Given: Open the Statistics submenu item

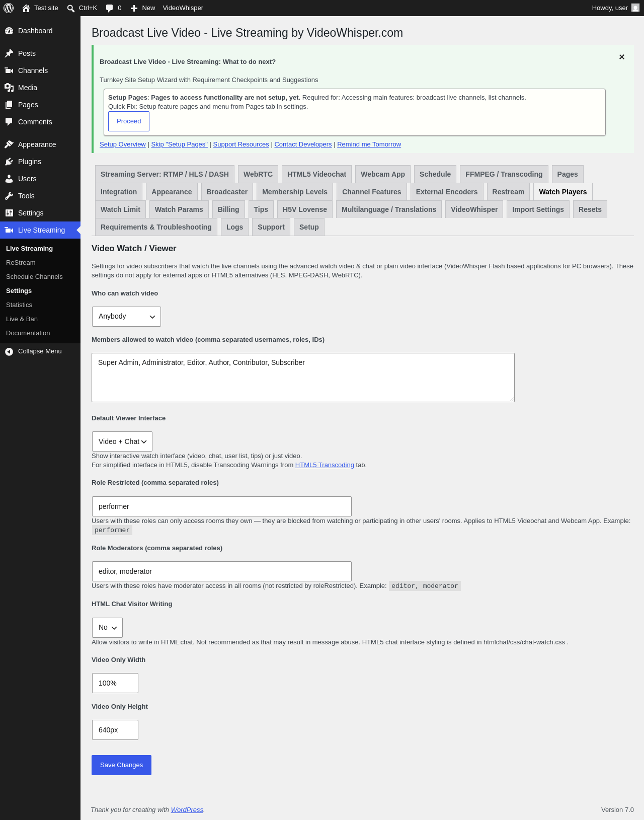Looking at the screenshot, I should click(x=19, y=305).
